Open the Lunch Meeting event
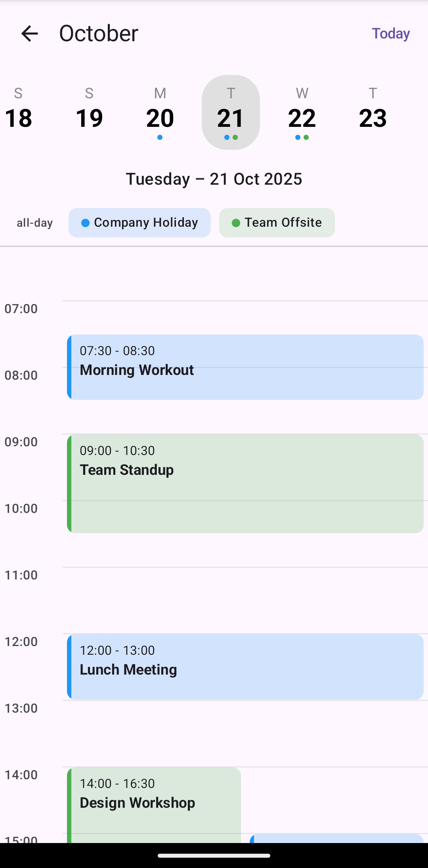The height and width of the screenshot is (868, 428). tap(245, 667)
